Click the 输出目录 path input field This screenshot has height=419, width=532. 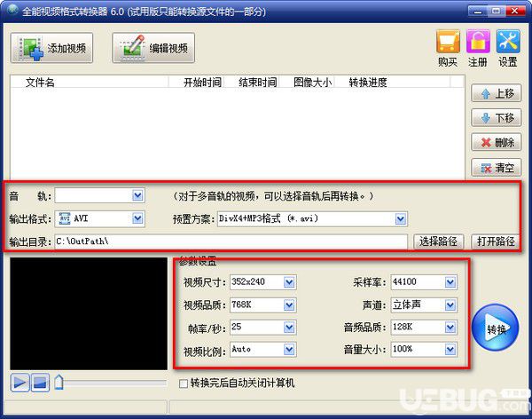(x=231, y=241)
